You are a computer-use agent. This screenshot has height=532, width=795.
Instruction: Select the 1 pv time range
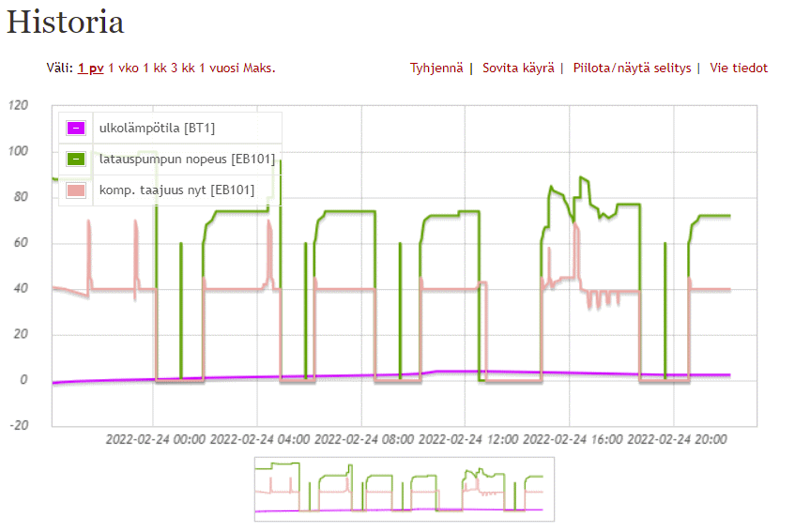pos(91,68)
